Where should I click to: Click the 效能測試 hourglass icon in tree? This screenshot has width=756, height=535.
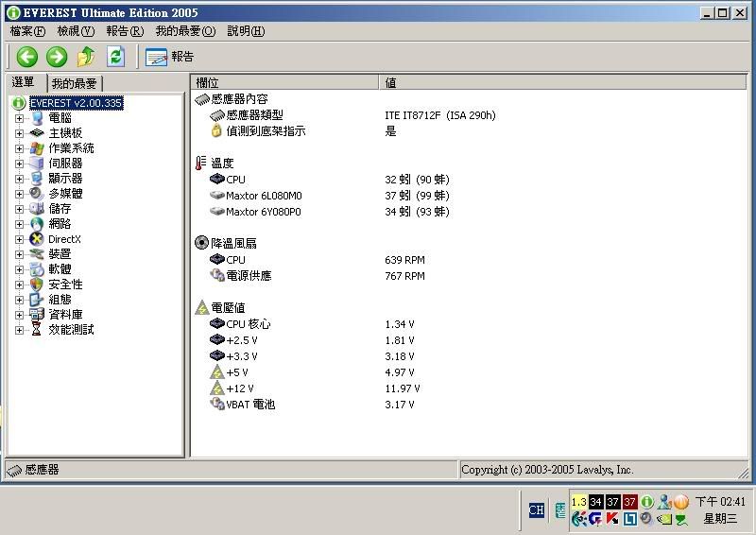pos(37,330)
